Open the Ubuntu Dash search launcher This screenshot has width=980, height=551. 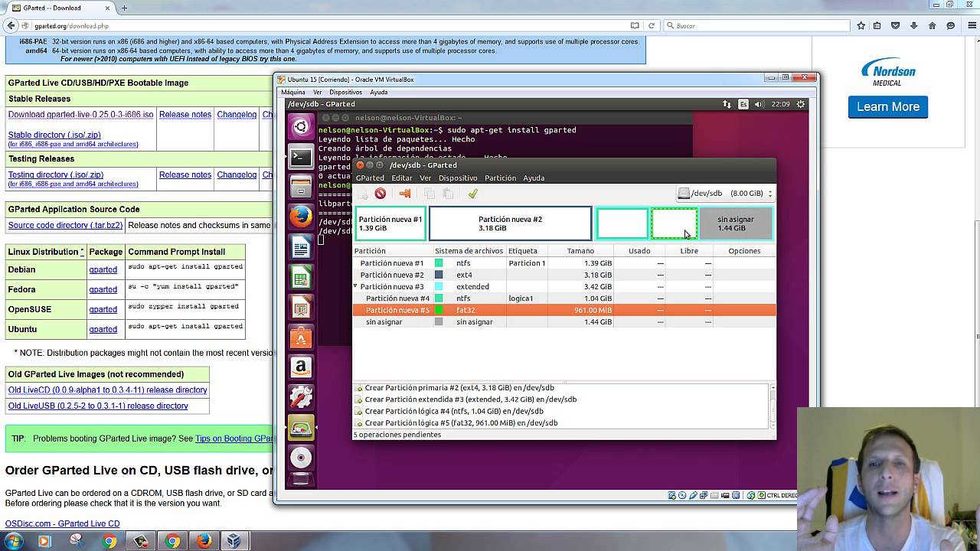pos(301,127)
